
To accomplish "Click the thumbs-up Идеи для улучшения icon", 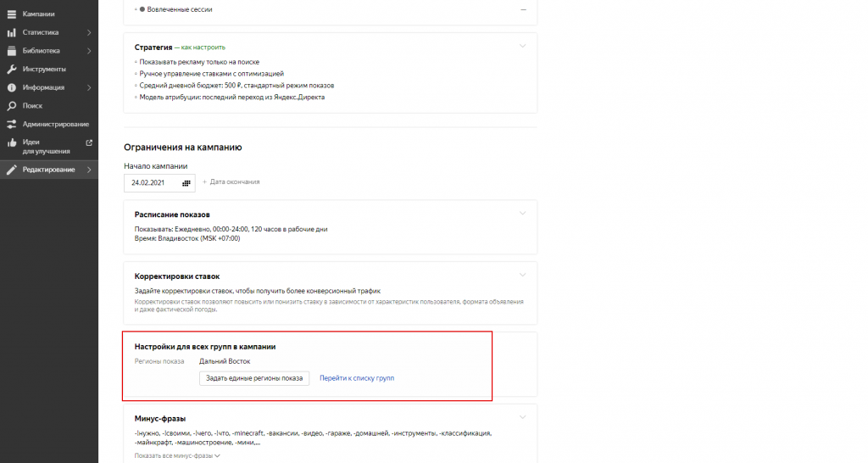I will pyautogui.click(x=12, y=142).
